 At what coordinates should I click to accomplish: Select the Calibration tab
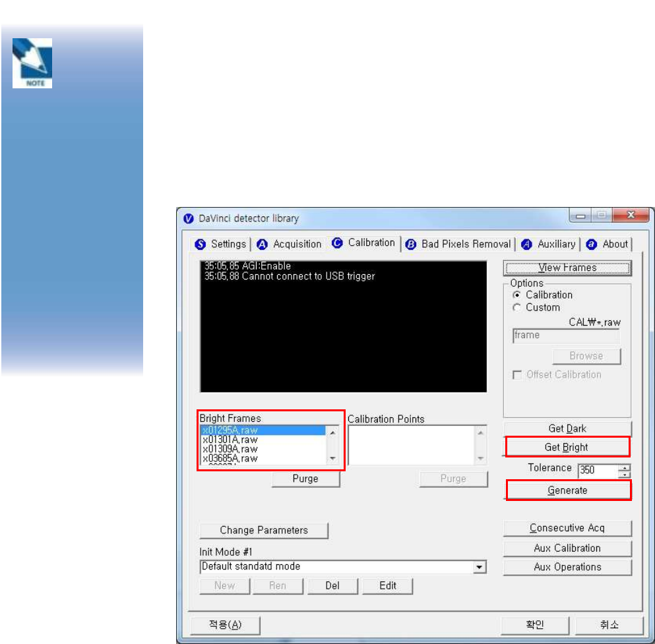(364, 243)
